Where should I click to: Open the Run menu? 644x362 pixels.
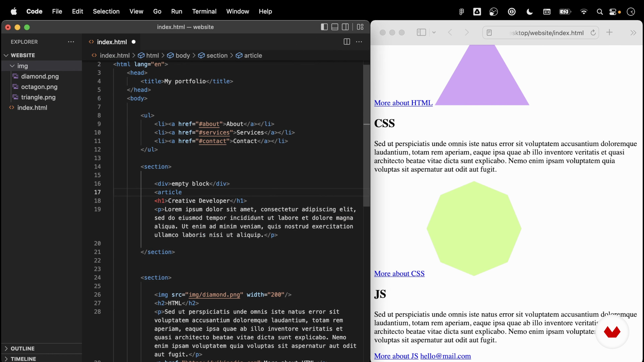point(177,12)
